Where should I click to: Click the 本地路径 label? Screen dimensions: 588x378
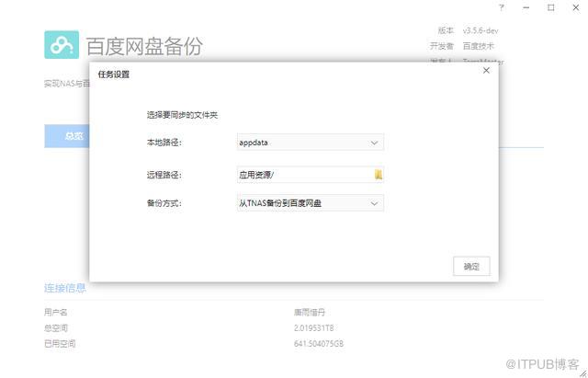(x=164, y=143)
